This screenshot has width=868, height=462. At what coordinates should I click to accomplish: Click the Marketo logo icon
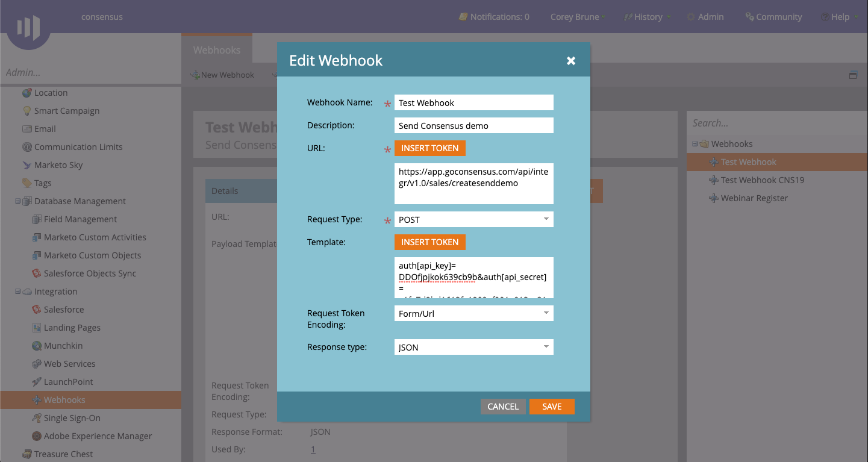[x=28, y=27]
